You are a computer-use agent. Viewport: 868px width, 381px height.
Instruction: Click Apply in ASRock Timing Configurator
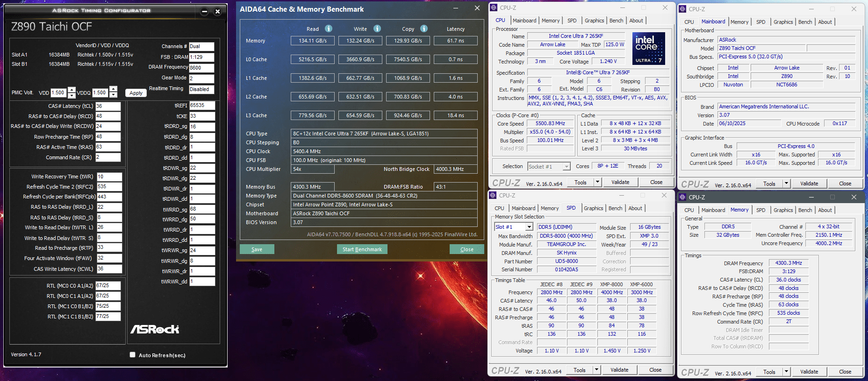click(x=136, y=93)
